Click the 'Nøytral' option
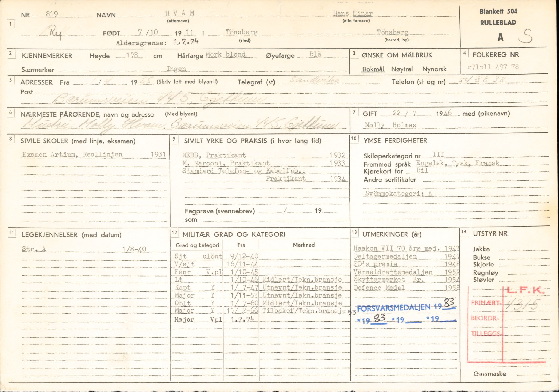 tap(402, 69)
